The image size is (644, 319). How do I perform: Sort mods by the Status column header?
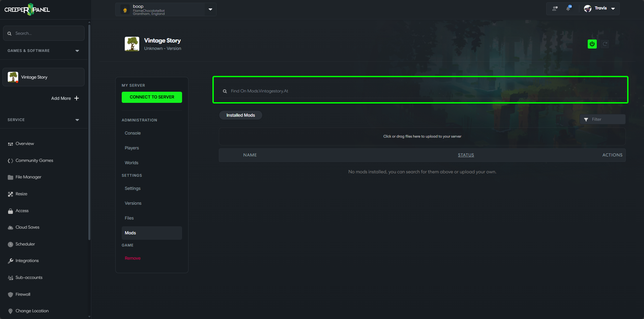pyautogui.click(x=466, y=155)
